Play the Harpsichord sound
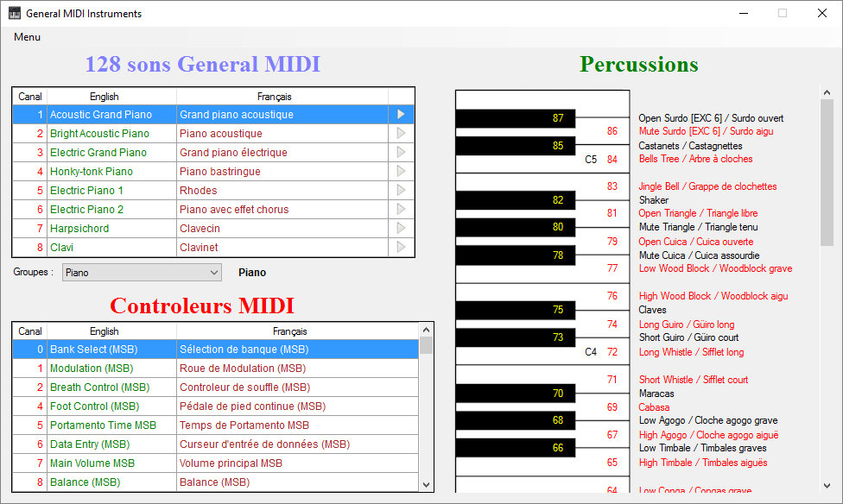This screenshot has width=843, height=504. [400, 228]
